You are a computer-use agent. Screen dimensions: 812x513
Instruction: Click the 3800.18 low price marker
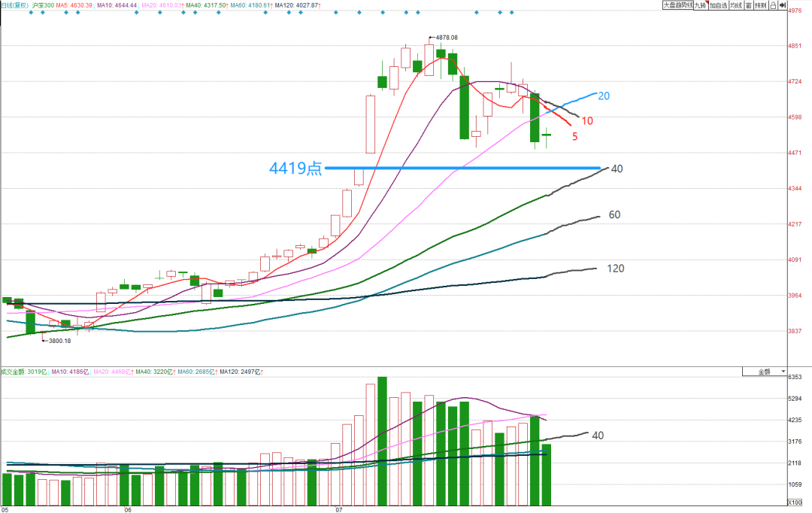(59, 341)
